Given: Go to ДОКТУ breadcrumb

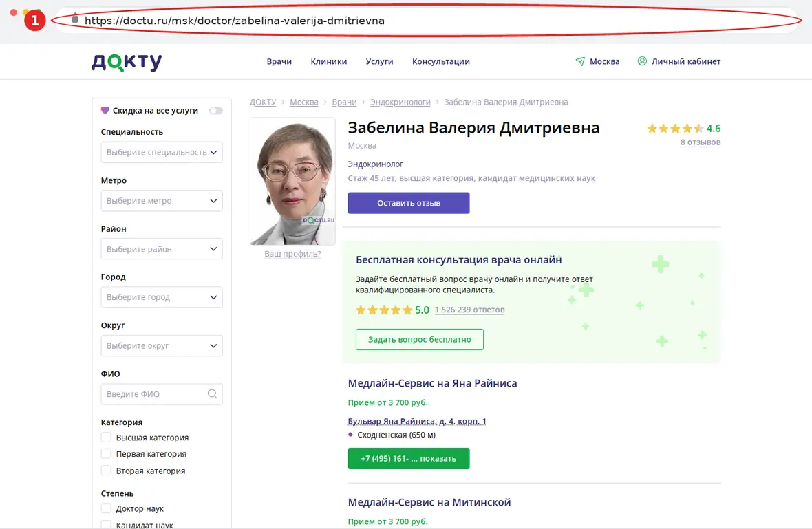Looking at the screenshot, I should click(x=263, y=102).
